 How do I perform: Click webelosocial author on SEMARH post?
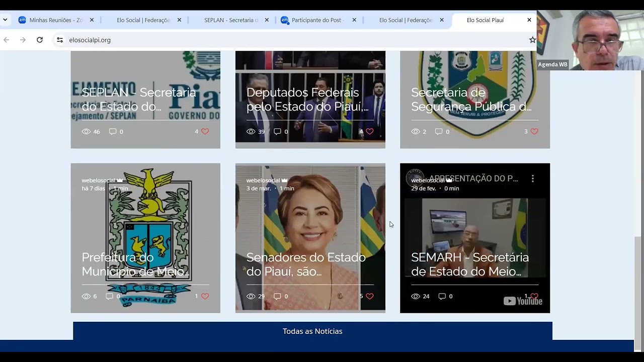(x=428, y=180)
